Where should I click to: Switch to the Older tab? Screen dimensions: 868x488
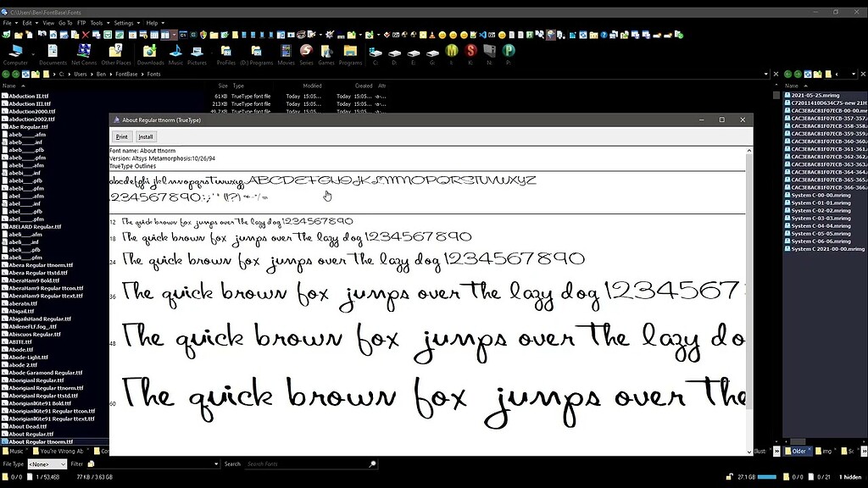pos(798,450)
